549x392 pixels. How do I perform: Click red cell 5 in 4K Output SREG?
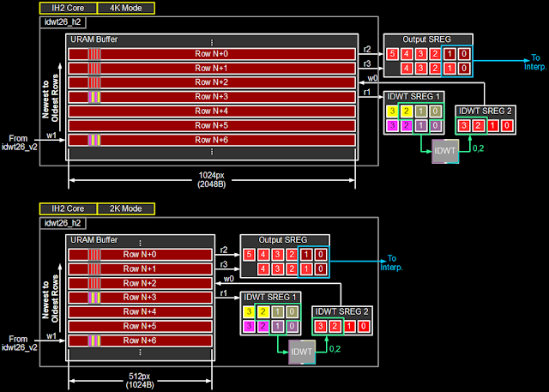click(392, 54)
